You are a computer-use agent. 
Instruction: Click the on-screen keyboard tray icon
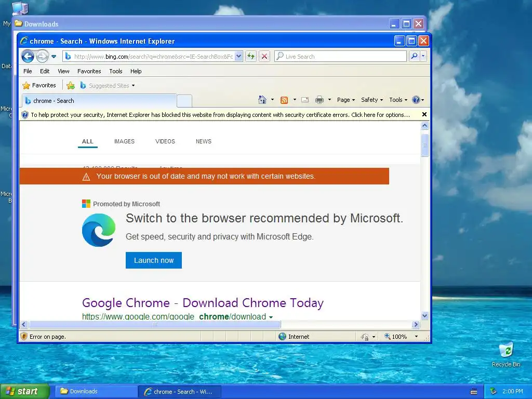(474, 392)
